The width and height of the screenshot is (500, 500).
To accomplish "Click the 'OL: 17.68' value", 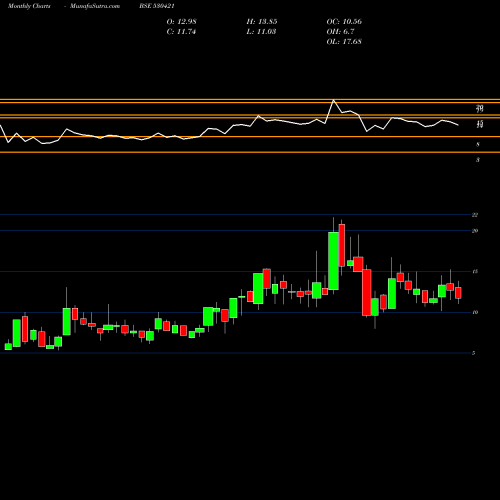I will click(344, 42).
